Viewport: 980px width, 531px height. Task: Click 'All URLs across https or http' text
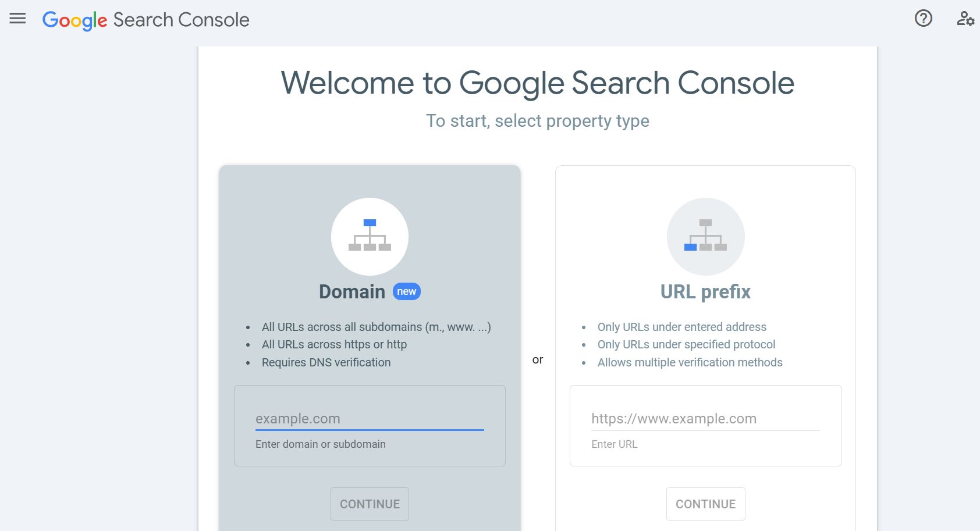coord(334,344)
